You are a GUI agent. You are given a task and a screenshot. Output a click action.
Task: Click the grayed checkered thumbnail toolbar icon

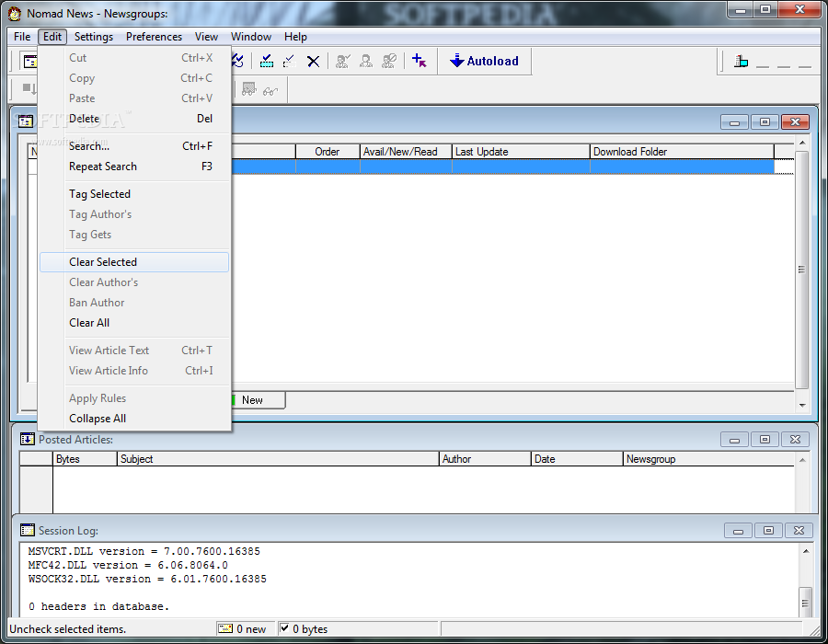tap(248, 88)
